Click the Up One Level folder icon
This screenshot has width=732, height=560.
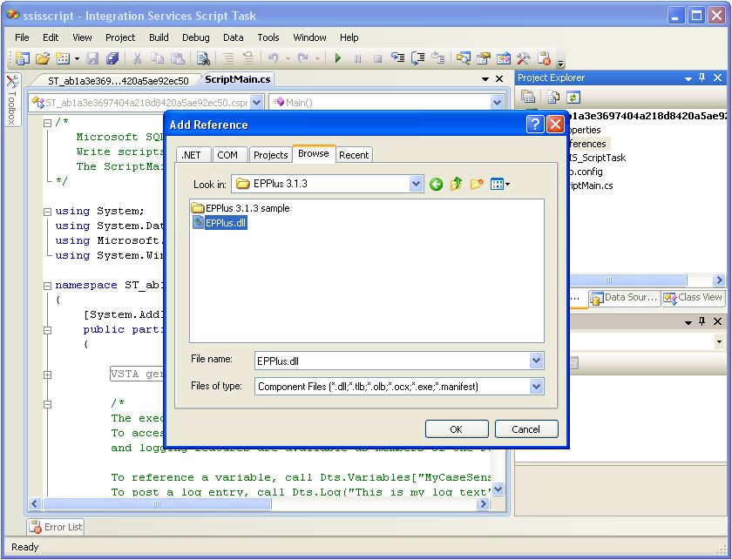click(x=456, y=184)
